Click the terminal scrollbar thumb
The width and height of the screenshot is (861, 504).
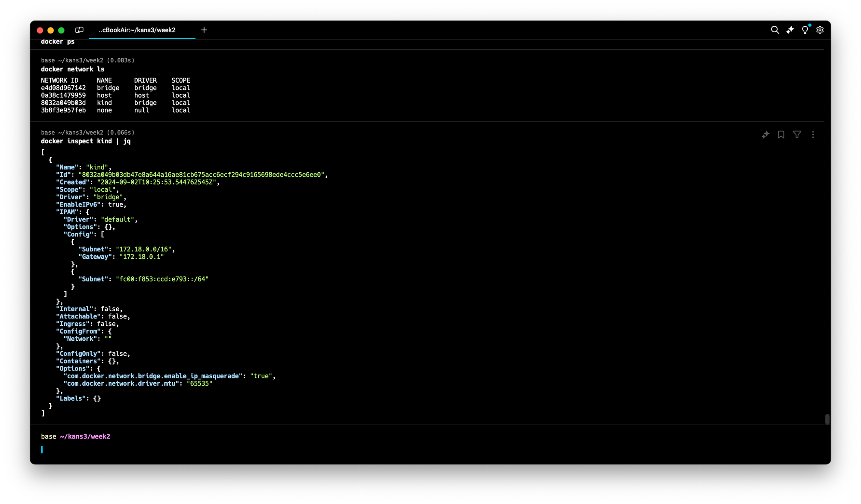[x=827, y=419]
